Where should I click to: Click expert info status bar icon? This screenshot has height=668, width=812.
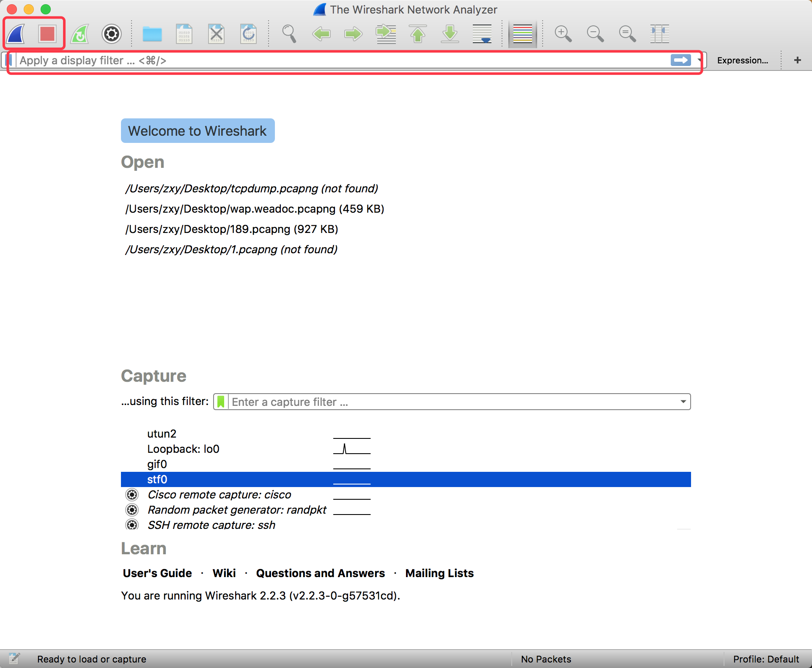click(x=14, y=659)
